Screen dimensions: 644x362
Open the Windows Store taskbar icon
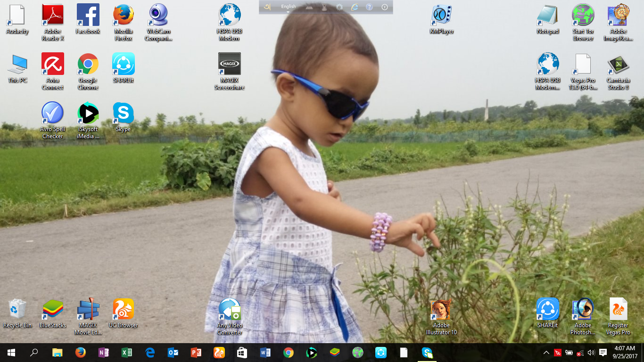pos(242,353)
